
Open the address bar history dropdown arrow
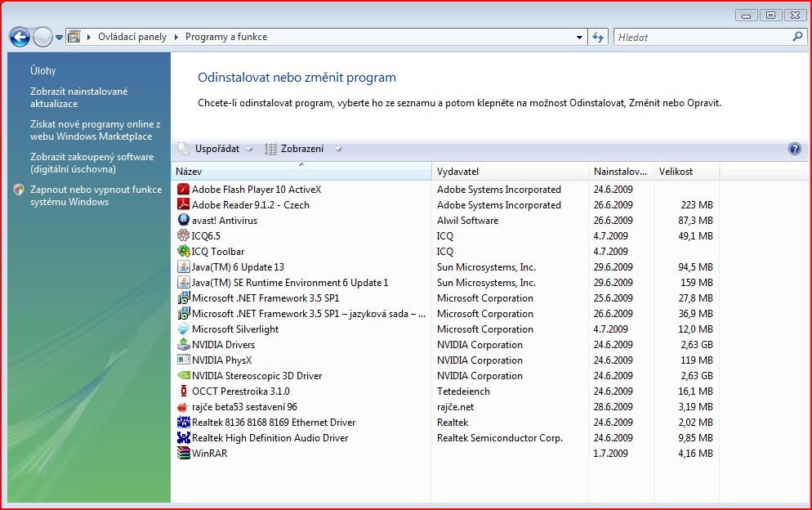click(579, 37)
